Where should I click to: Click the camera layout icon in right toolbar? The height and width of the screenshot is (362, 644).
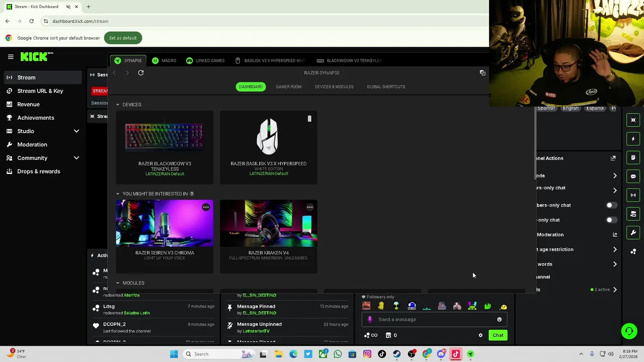click(633, 214)
